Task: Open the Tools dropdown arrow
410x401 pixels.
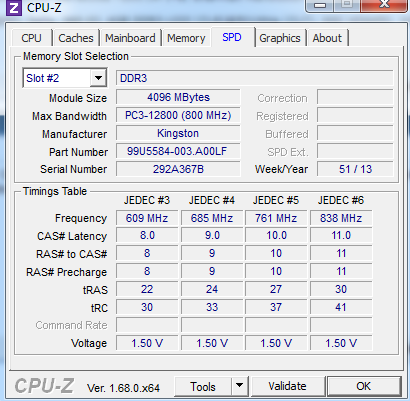Action: [x=239, y=386]
